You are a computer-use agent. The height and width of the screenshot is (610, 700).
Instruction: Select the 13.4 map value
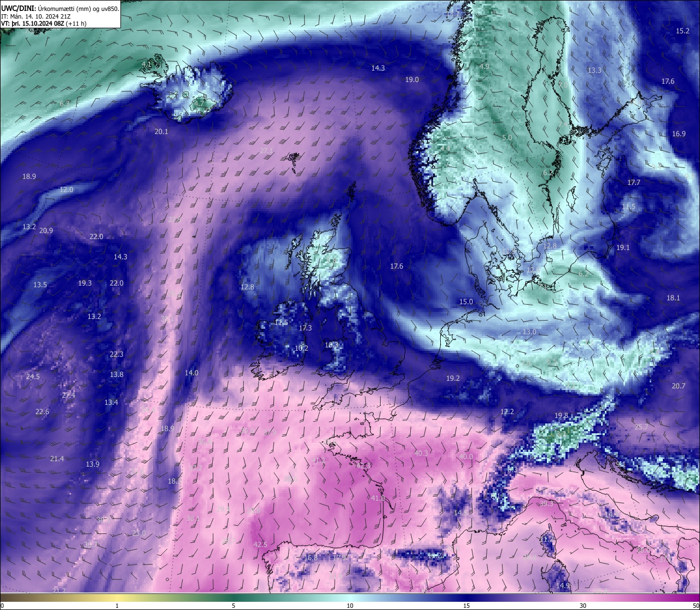pos(111,403)
